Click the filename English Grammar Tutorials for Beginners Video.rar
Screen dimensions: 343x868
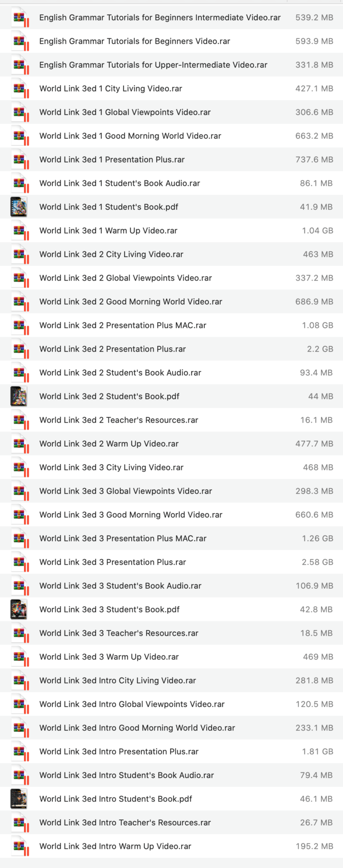(x=134, y=41)
